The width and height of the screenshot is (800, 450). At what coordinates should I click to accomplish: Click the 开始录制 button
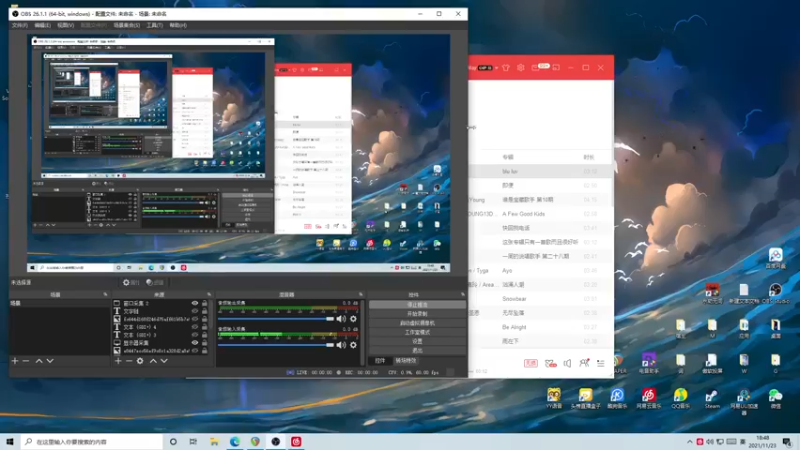pos(417,314)
